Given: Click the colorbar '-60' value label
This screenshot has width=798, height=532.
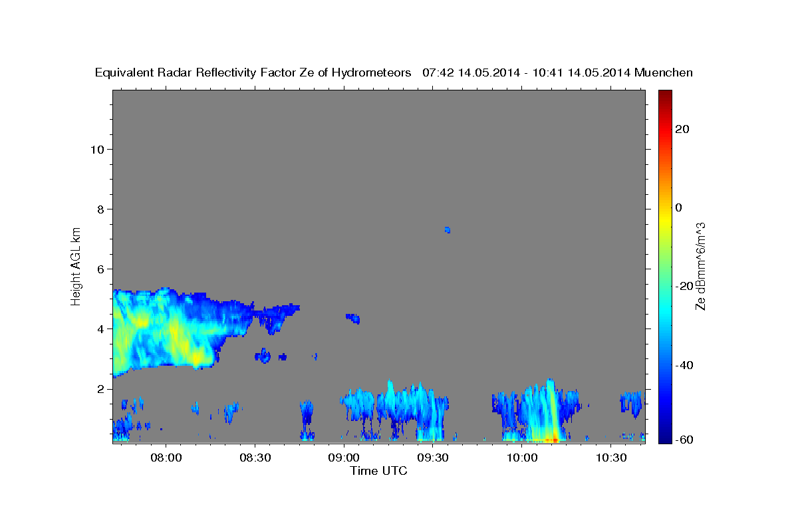Looking at the screenshot, I should coord(684,440).
